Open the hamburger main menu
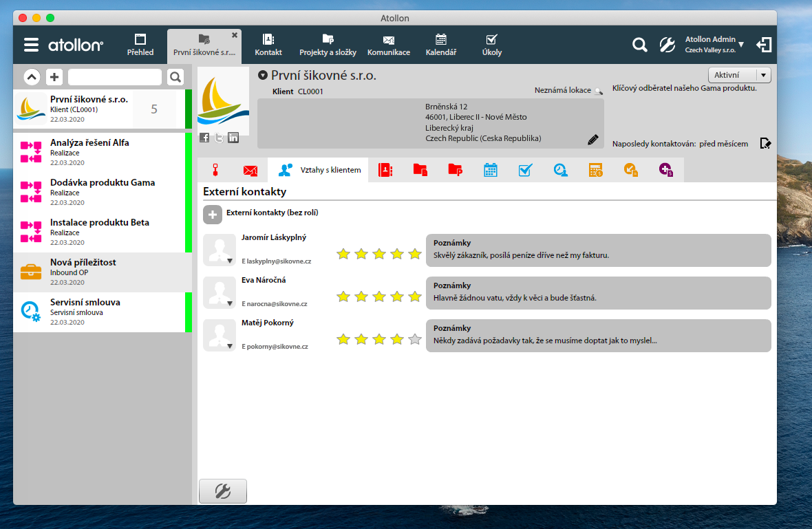 31,45
